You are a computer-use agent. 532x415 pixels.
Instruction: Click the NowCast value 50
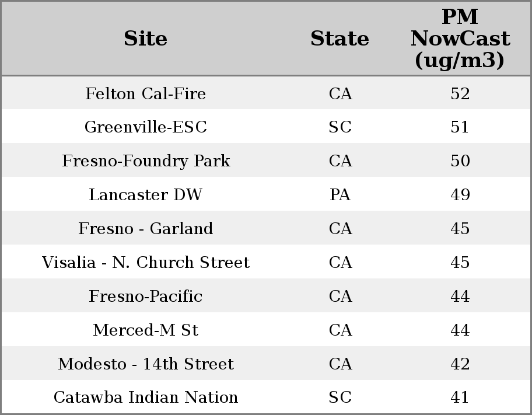[460, 161]
